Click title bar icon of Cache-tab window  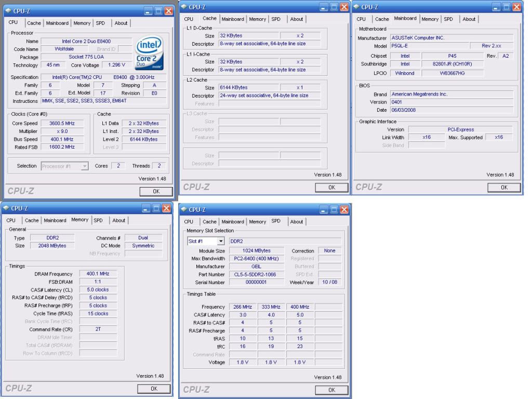pos(184,6)
